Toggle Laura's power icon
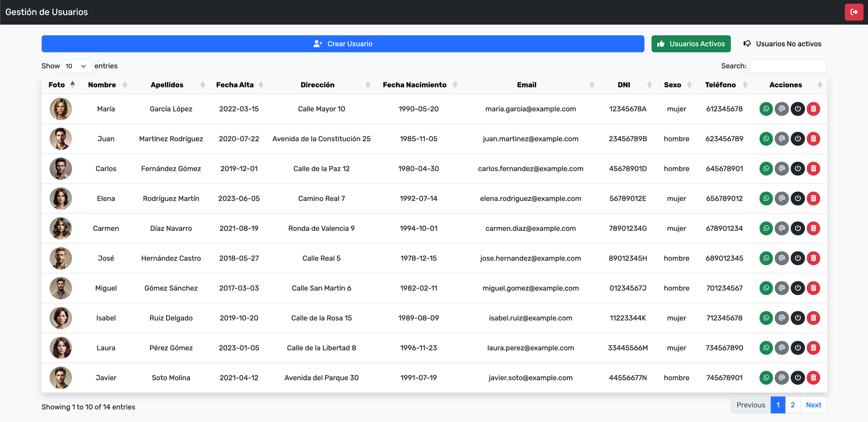Image resolution: width=868 pixels, height=422 pixels. coord(797,348)
